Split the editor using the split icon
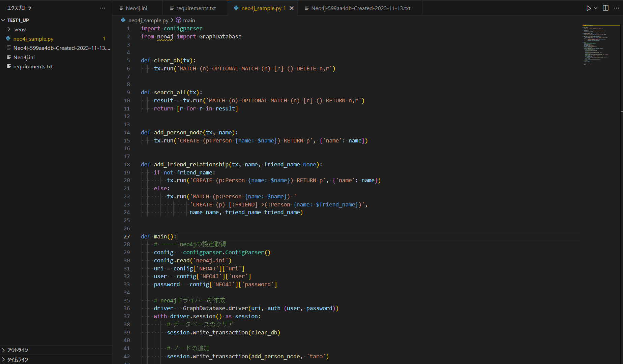This screenshot has height=364, width=623. 605,8
